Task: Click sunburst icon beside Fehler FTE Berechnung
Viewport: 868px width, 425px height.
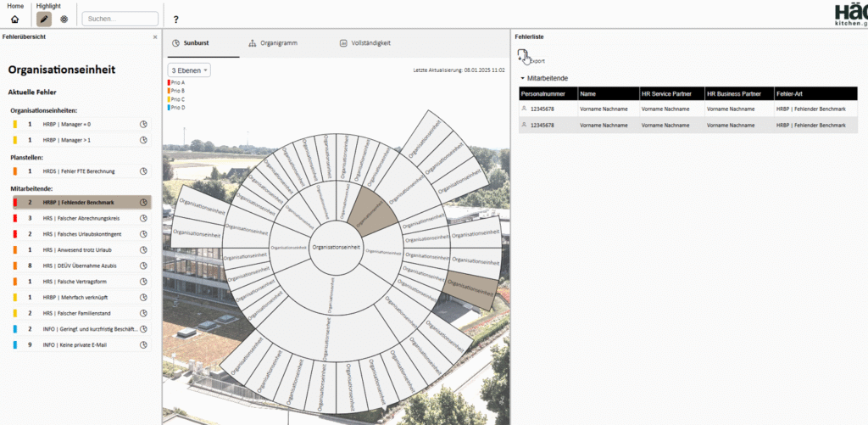Action: point(144,171)
